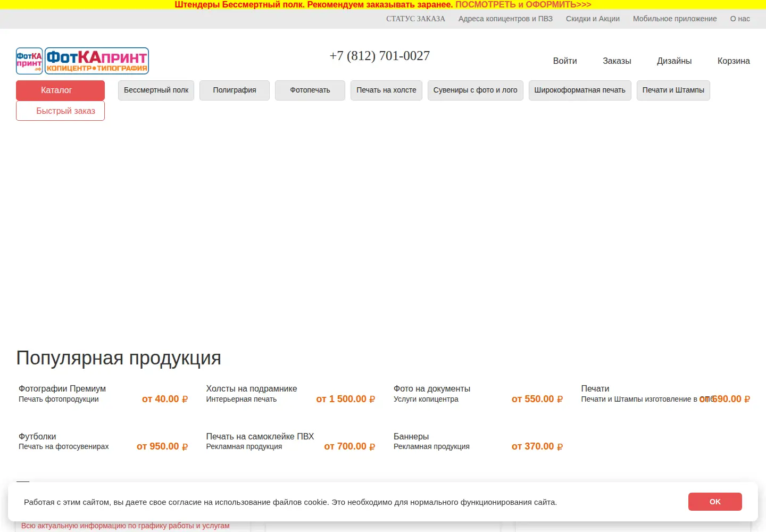Viewport: 766px width, 532px height.
Task: Open the Корзина cart
Action: 734,61
